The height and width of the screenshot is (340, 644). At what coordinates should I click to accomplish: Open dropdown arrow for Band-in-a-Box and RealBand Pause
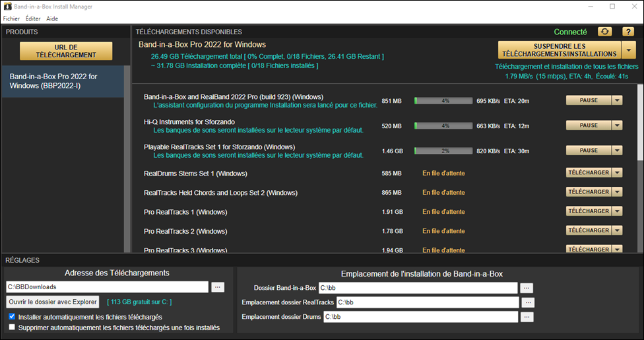click(617, 100)
